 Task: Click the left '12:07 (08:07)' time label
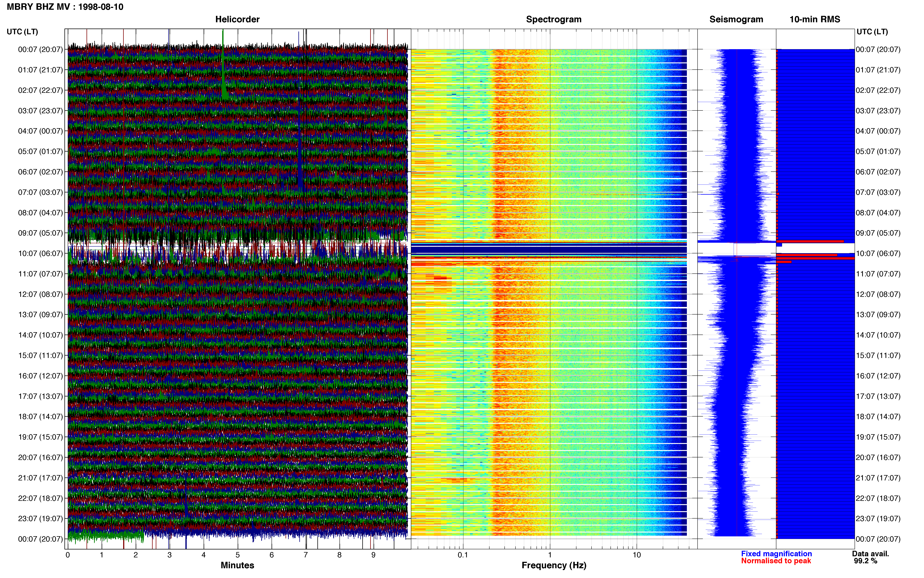41,294
